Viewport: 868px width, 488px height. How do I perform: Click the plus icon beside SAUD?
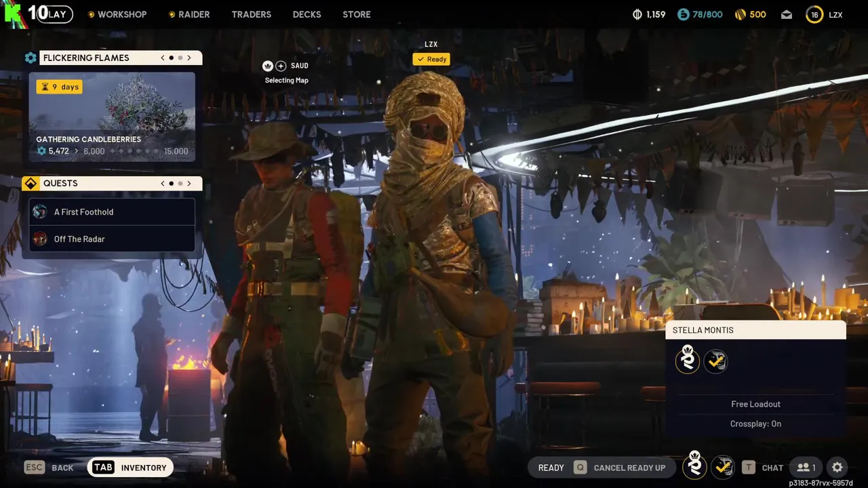[x=281, y=66]
